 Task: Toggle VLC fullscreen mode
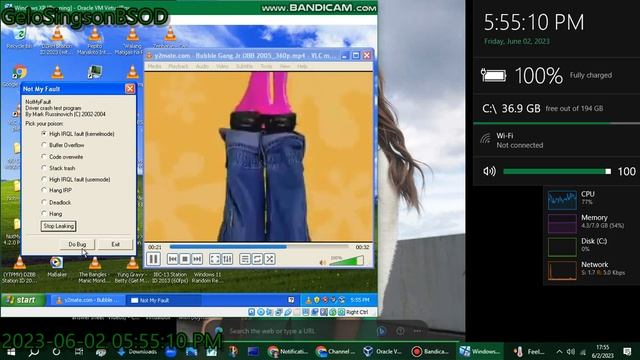pyautogui.click(x=215, y=259)
